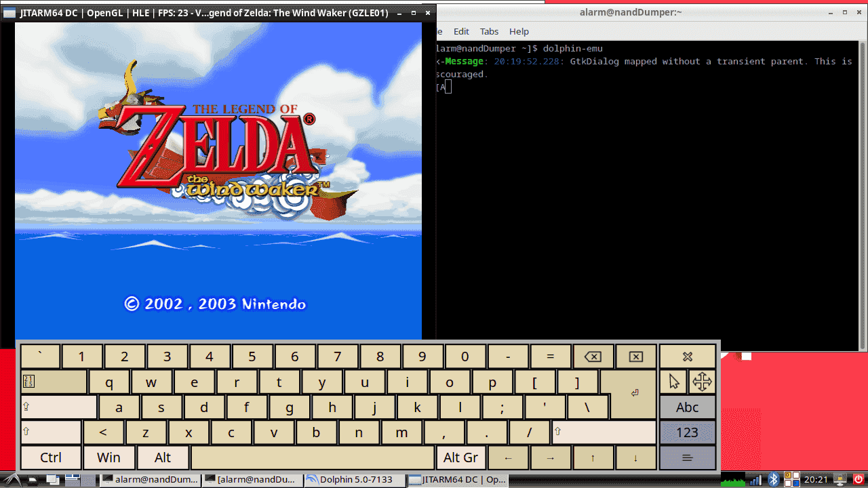Screen dimensions: 868x488
Task: Switch to the Dolphin 5.0-7133 taskbar entry
Action: coord(354,480)
